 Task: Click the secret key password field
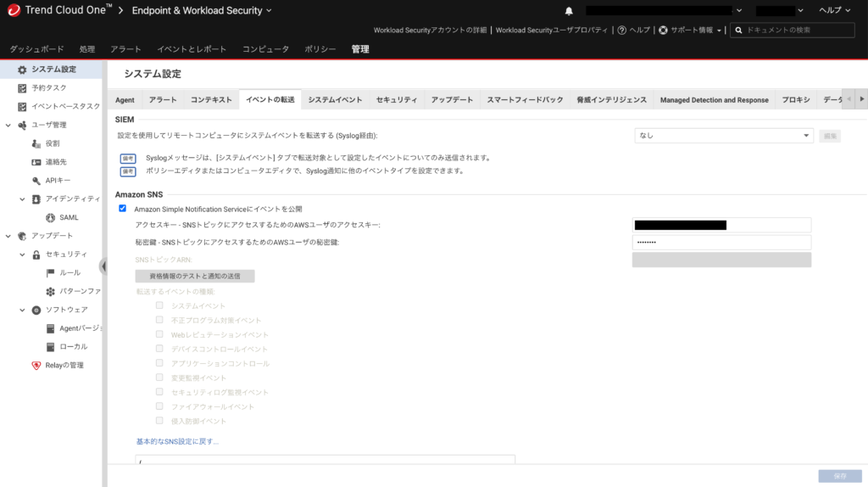722,242
